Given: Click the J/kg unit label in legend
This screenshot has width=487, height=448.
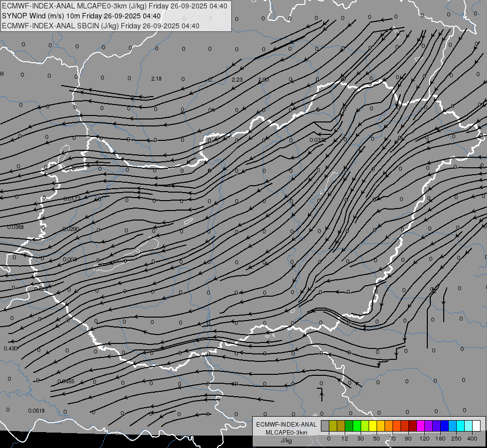Looking at the screenshot, I should pos(286,441).
